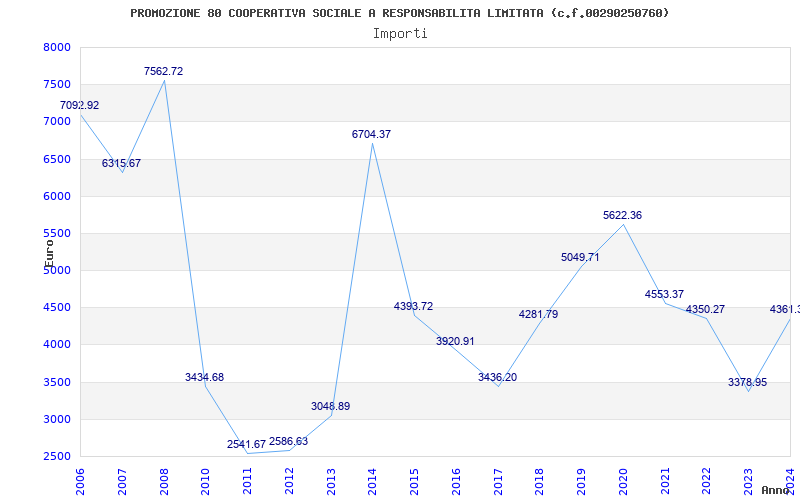The width and height of the screenshot is (800, 500).
Task: Click the 2013 x-axis year label
Action: point(331,482)
